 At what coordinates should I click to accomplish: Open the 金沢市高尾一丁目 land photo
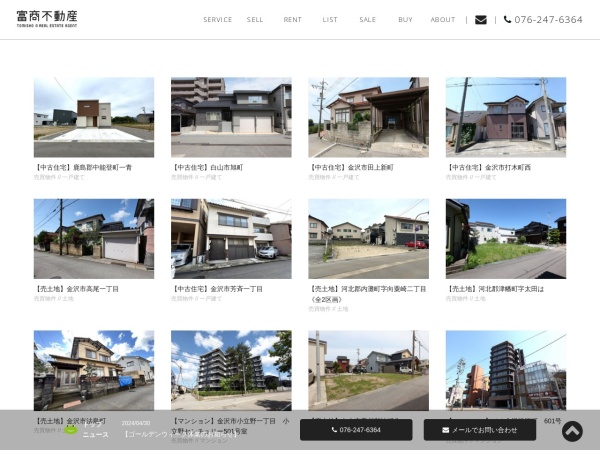tap(94, 238)
